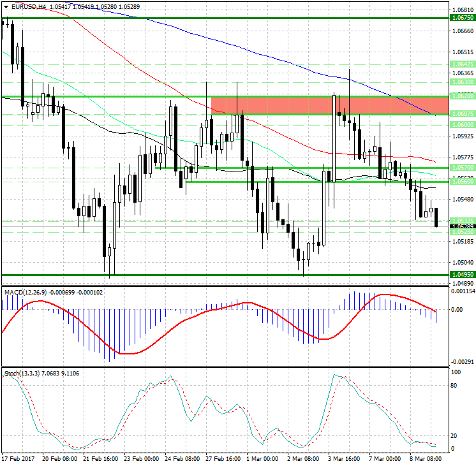Click the MACD scale value 0.001154
This screenshot has width=476, height=466.
tap(463, 291)
